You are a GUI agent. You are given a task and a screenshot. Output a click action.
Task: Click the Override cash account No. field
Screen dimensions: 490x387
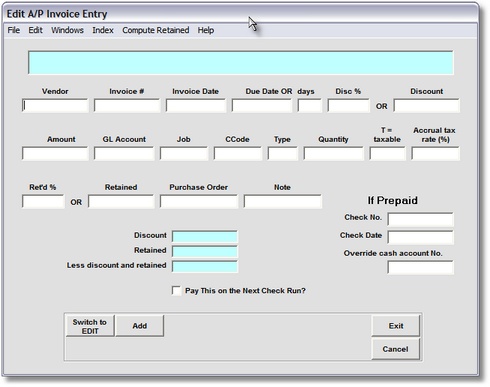coord(420,267)
